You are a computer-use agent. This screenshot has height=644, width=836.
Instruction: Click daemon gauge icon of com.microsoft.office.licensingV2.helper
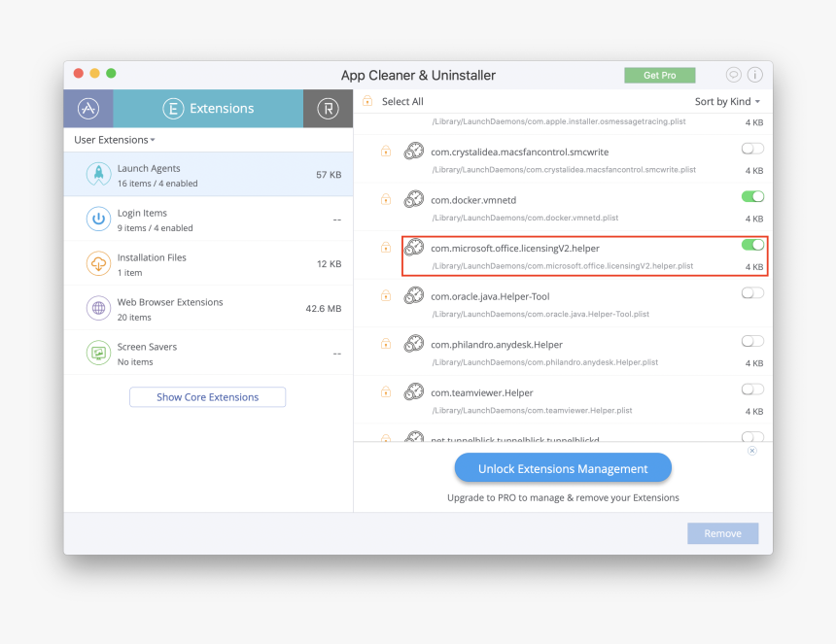[x=414, y=247]
